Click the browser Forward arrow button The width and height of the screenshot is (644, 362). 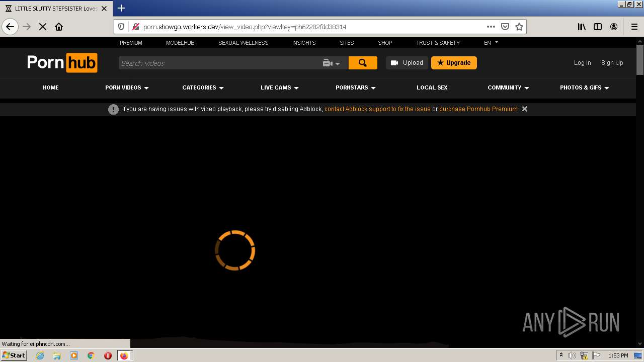pos(27,27)
